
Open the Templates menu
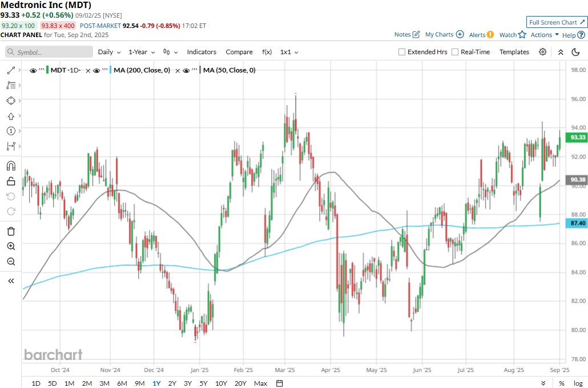[x=514, y=52]
